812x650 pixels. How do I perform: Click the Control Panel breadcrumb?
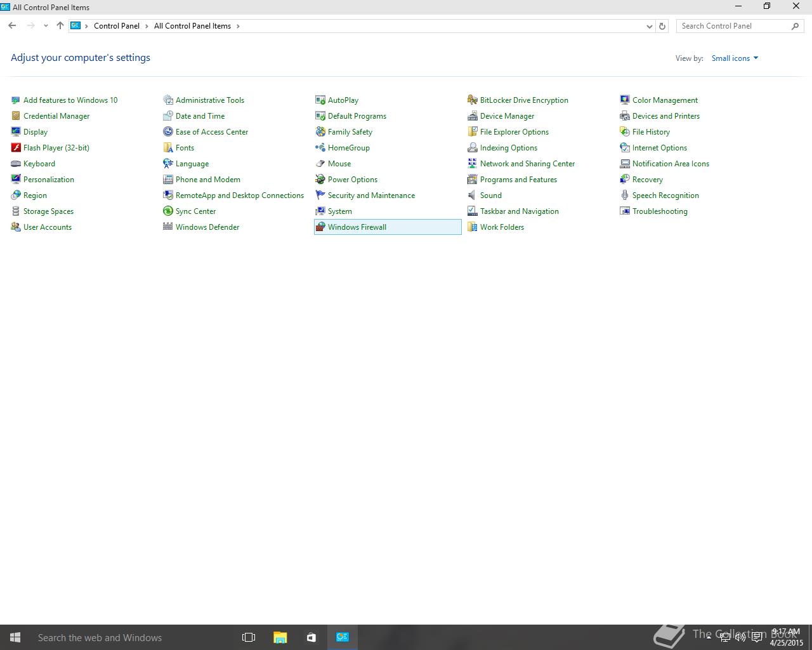pos(117,26)
